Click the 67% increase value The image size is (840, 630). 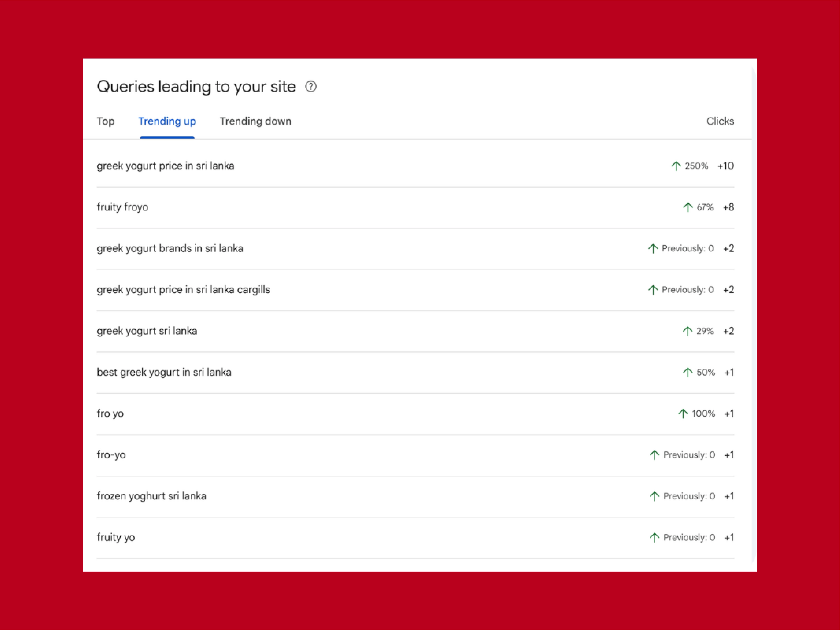tap(705, 207)
